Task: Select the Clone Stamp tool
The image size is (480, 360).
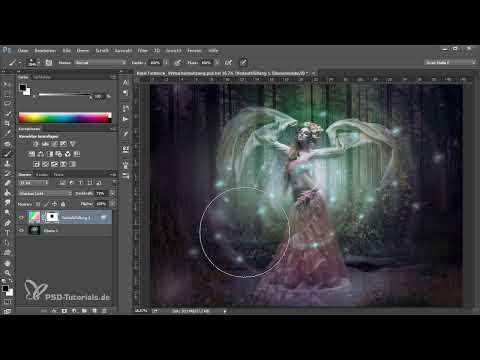Action: [7, 164]
